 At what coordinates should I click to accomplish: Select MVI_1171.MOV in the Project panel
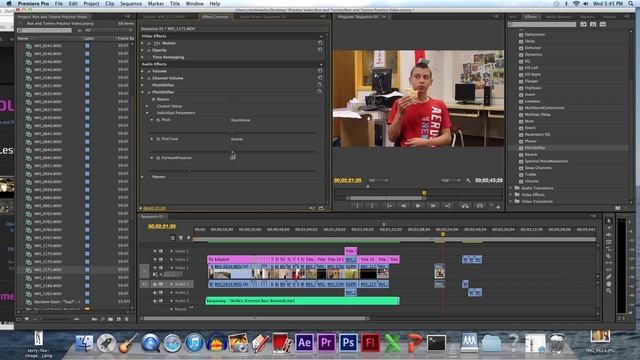(48, 269)
